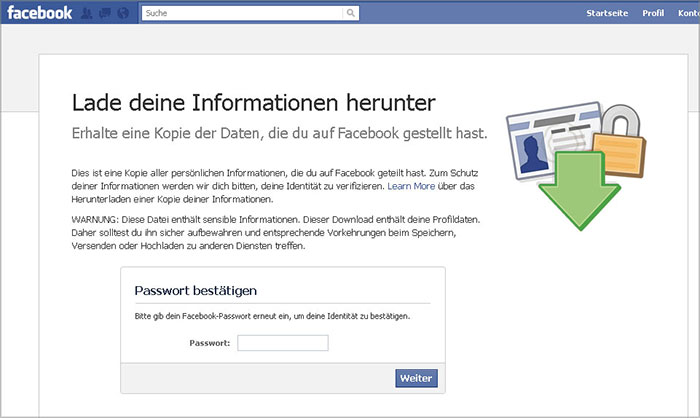Go to Startseite

[607, 13]
